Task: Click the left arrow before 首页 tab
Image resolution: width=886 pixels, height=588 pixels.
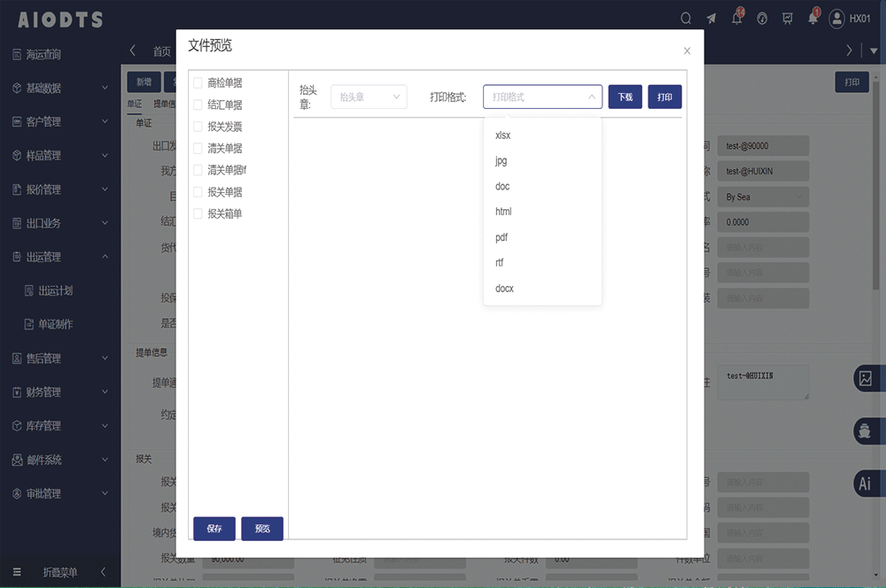Action: click(x=132, y=50)
